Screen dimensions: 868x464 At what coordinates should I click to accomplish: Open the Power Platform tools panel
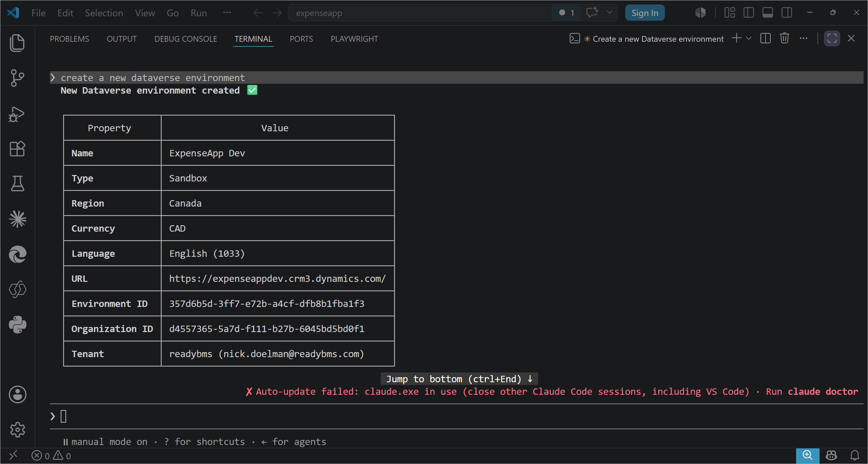pyautogui.click(x=17, y=289)
